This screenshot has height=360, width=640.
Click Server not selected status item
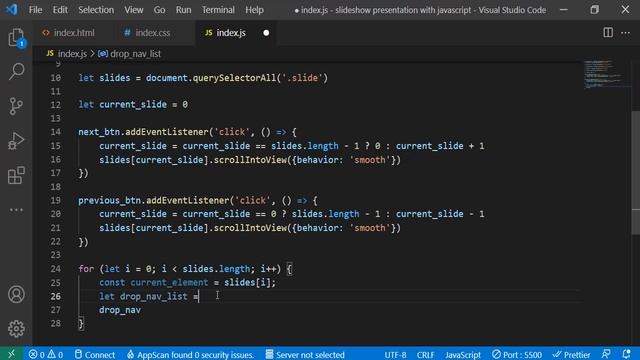[305, 354]
